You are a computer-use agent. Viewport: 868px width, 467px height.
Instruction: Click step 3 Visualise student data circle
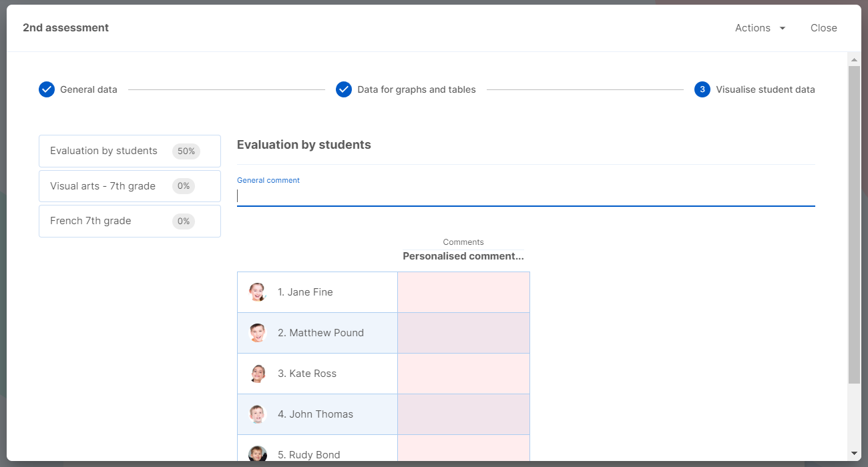702,89
